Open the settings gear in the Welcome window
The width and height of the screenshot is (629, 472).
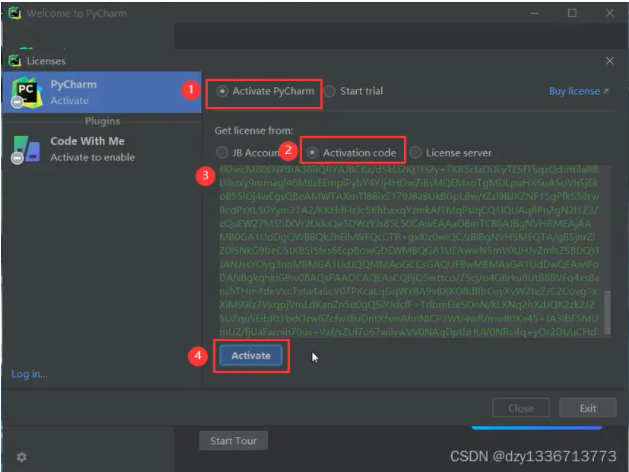(22, 457)
